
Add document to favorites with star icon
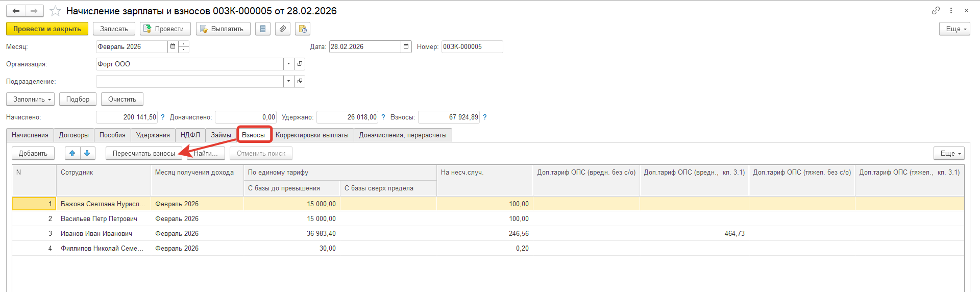pos(55,11)
